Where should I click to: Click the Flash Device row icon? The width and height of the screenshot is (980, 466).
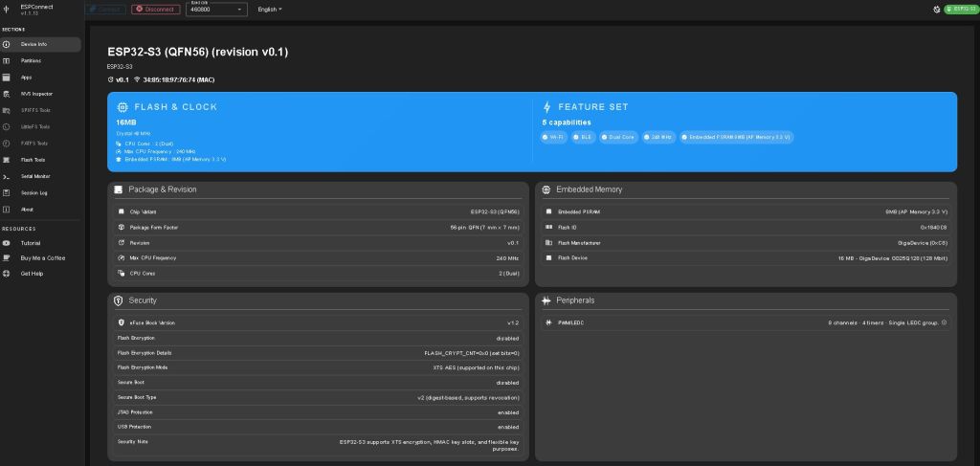[x=548, y=258]
